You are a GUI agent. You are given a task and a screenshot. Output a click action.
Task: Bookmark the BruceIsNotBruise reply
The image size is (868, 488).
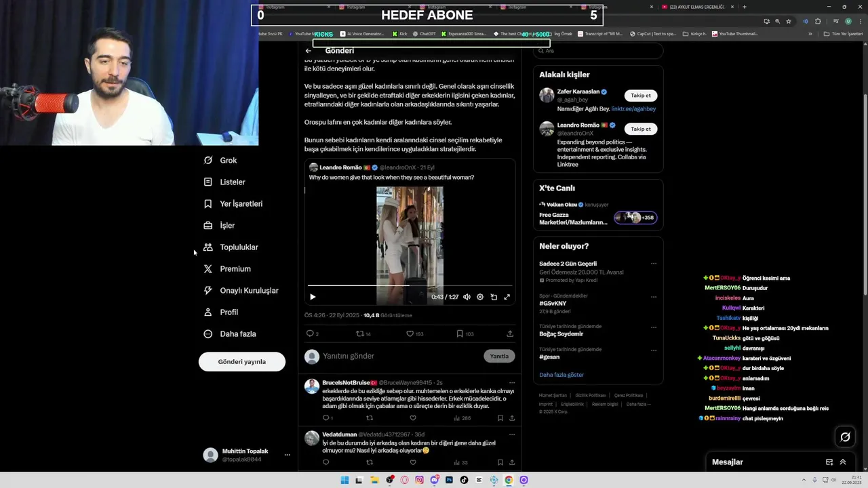[x=500, y=418]
